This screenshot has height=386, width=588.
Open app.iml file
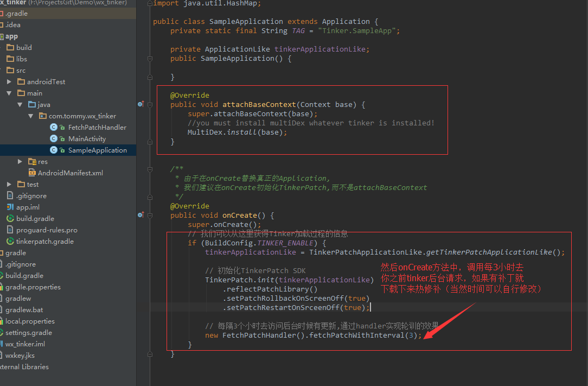[27, 207]
